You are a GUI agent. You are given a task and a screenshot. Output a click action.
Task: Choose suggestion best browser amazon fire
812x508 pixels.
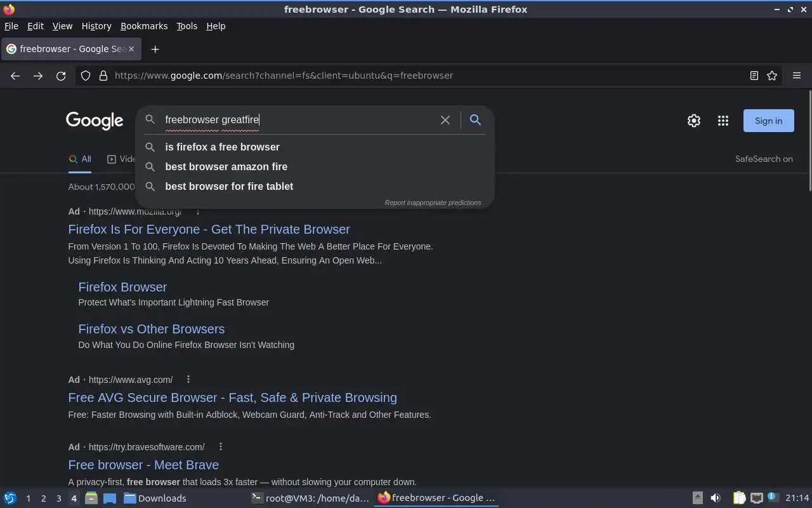tap(315, 166)
